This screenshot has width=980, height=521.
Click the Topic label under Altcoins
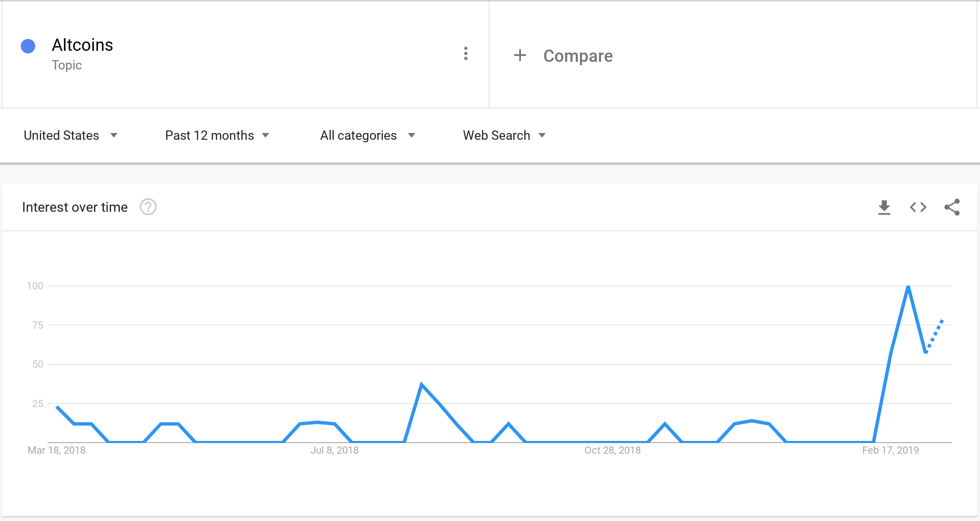[x=67, y=65]
